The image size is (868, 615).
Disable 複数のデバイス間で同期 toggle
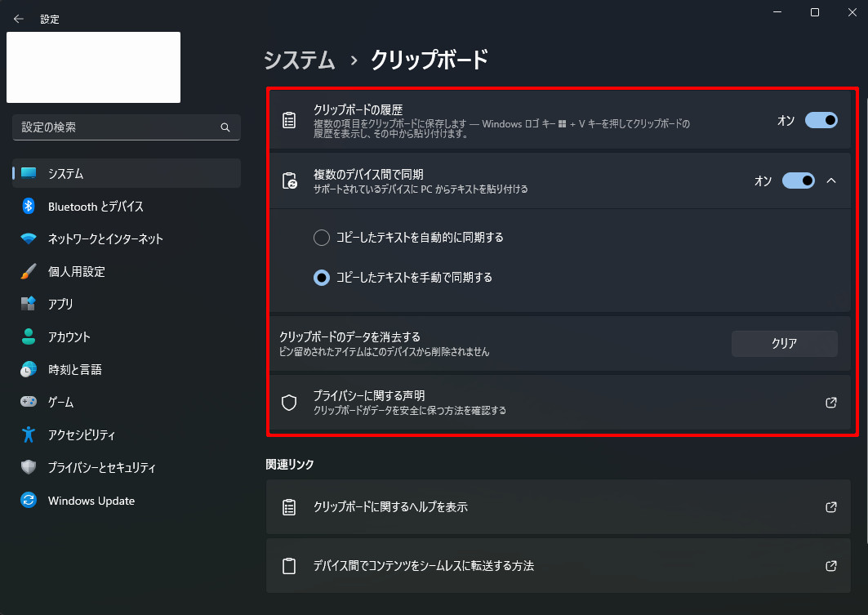(799, 180)
